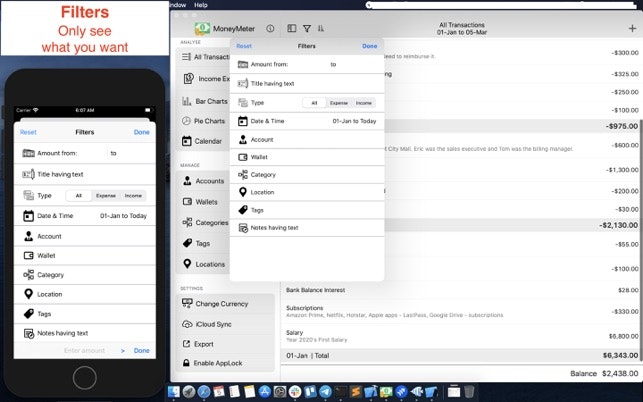Open Telegram from the dock
The height and width of the screenshot is (402, 643).
(x=325, y=392)
